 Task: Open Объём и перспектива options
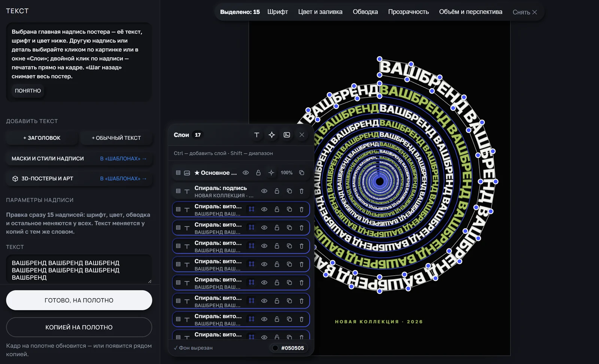(x=471, y=12)
